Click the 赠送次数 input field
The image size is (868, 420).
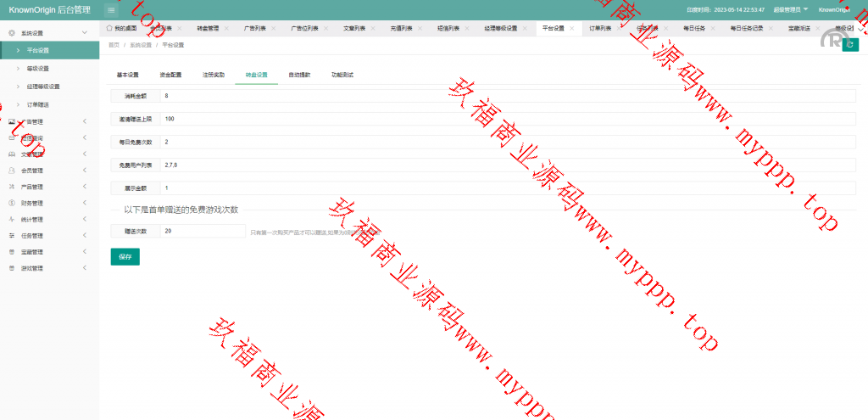click(x=203, y=231)
